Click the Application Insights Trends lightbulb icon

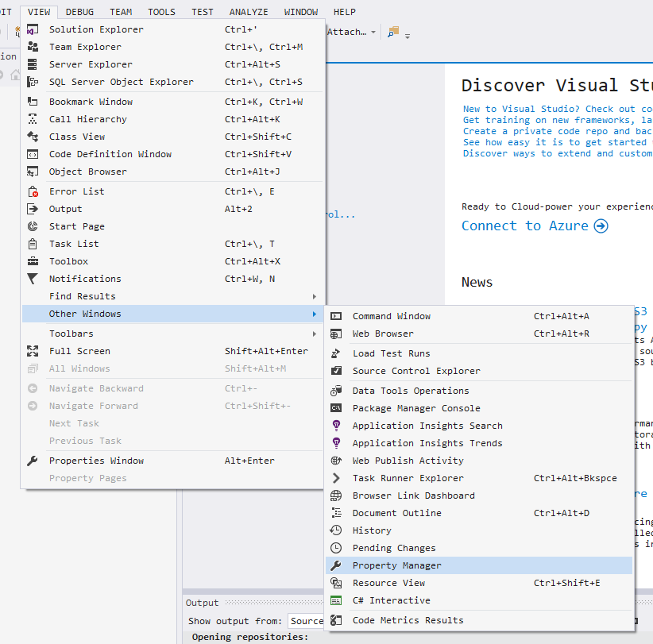[x=336, y=444]
